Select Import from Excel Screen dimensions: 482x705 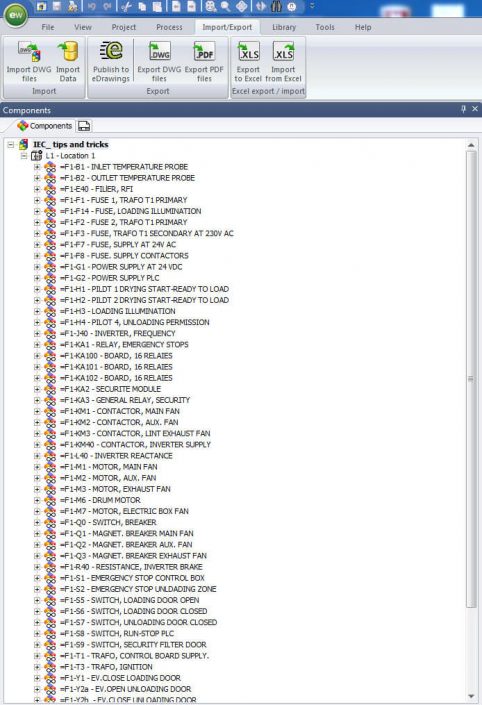[283, 62]
